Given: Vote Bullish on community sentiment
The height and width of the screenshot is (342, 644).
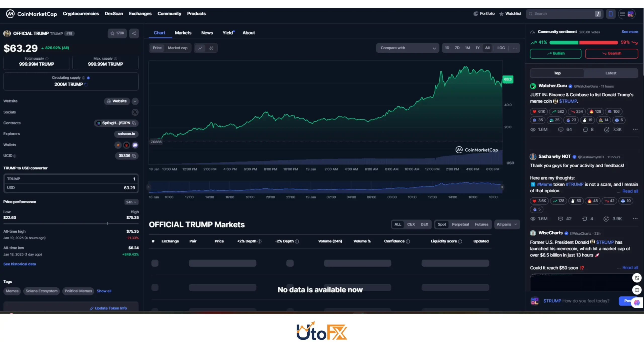Looking at the screenshot, I should 555,54.
